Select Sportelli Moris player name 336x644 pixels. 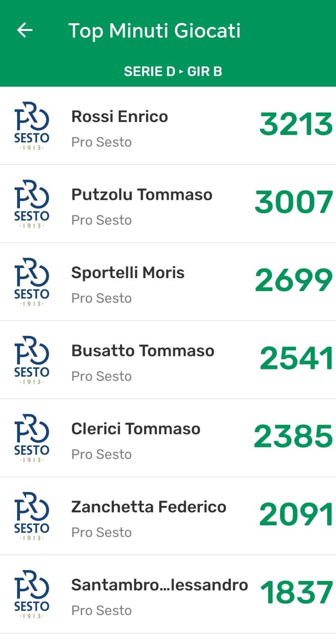click(128, 273)
